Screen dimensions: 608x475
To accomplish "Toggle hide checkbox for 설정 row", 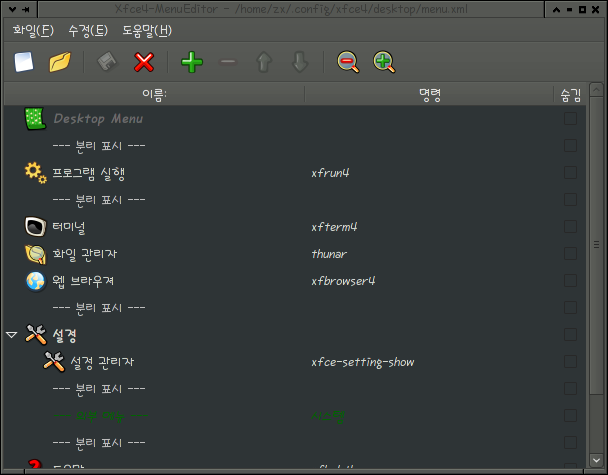I will click(x=570, y=335).
